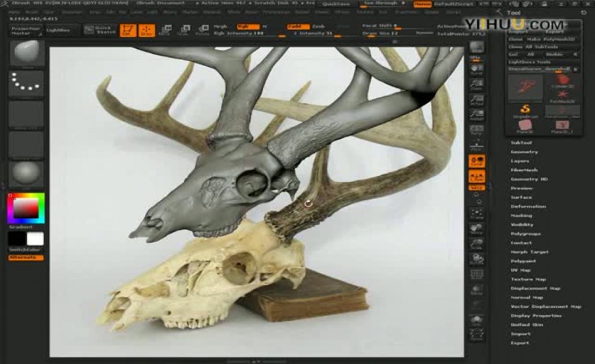Click the Tool palette dock icon

(x=584, y=13)
